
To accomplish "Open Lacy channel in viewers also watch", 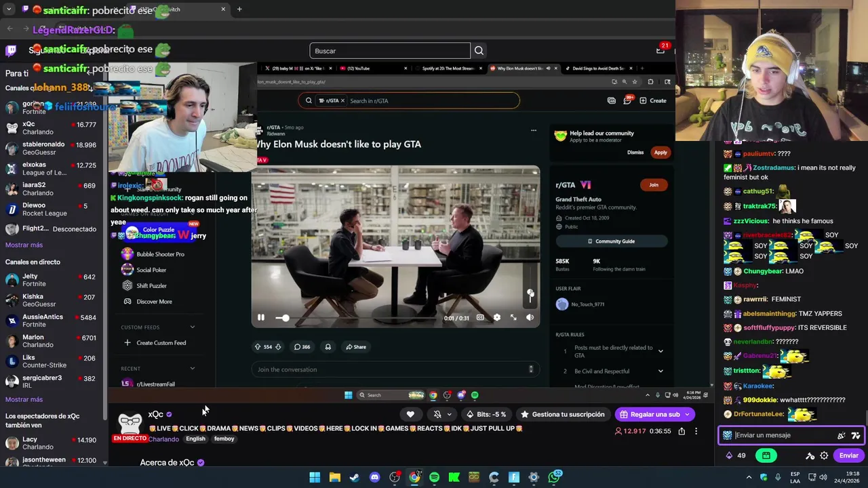I will [52, 443].
